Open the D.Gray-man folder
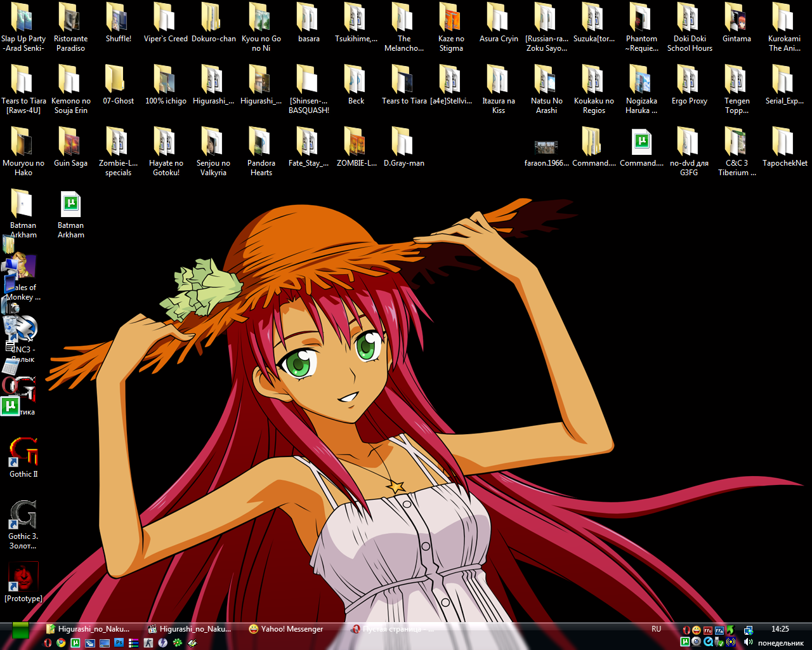 click(x=403, y=147)
